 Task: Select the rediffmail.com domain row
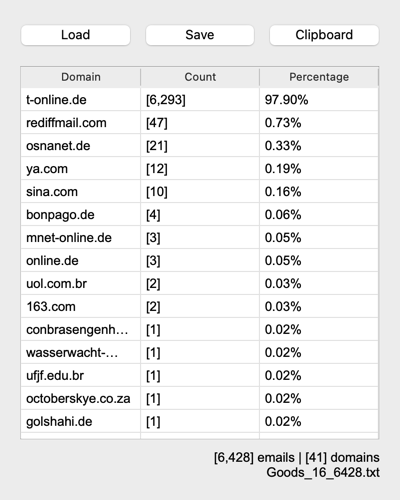pos(200,123)
